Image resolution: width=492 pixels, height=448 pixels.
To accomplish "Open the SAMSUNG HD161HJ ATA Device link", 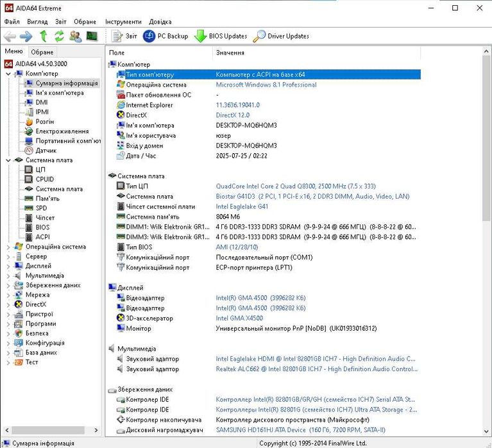I will [300, 430].
